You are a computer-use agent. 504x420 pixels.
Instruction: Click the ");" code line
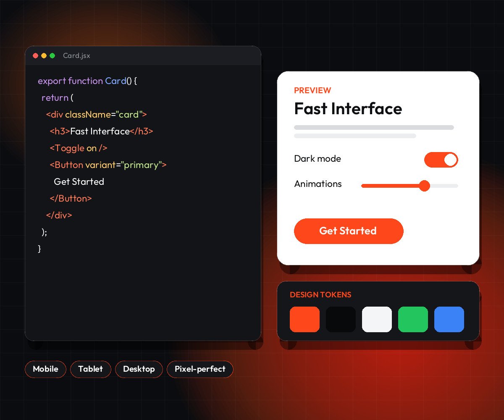(45, 232)
